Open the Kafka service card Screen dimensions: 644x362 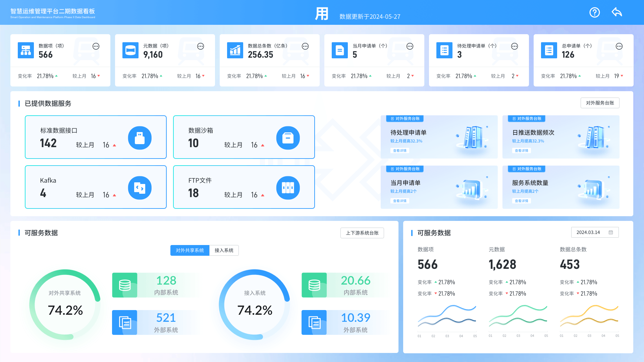pos(96,187)
